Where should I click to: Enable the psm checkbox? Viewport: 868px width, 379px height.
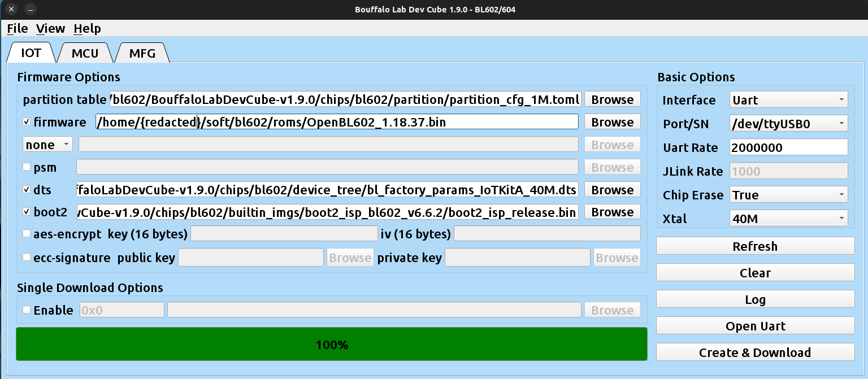27,167
